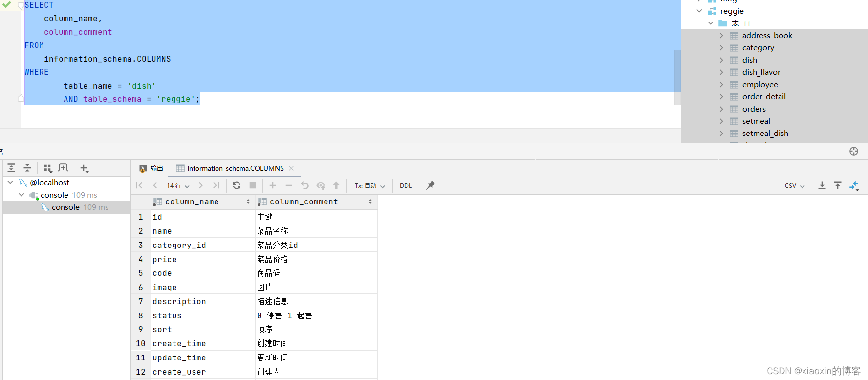868x380 pixels.
Task: Click the export data download icon
Action: tap(822, 185)
